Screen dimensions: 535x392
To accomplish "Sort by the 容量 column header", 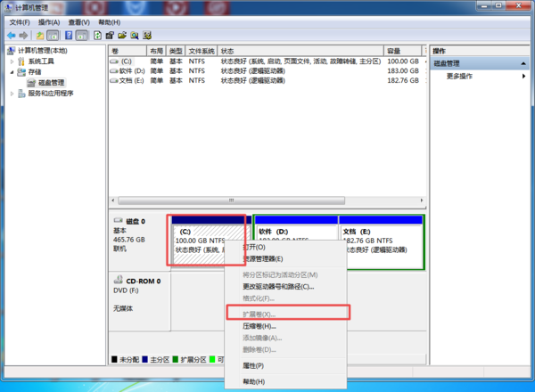I will coord(403,51).
